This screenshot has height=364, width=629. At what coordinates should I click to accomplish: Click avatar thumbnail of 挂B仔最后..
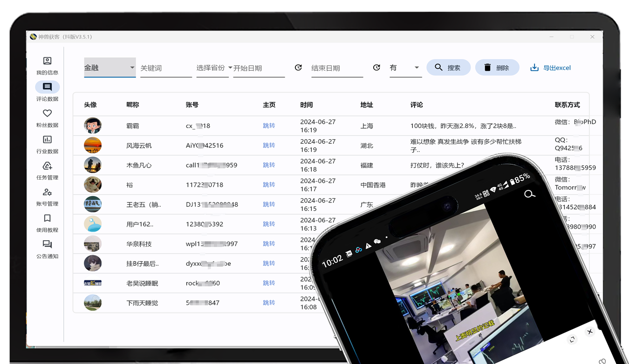coord(93,263)
